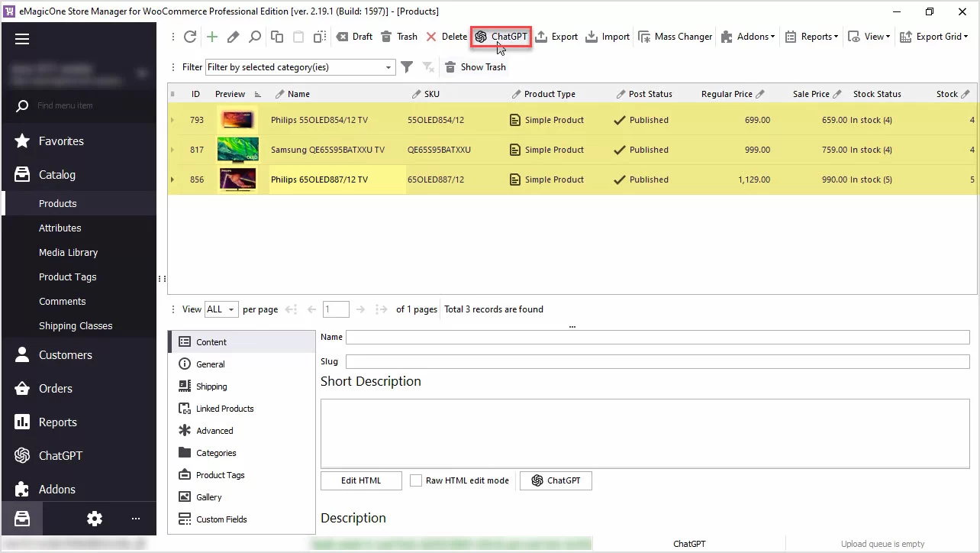Click the Edit HTML button
Screen dimensions: 980x553
tap(361, 480)
